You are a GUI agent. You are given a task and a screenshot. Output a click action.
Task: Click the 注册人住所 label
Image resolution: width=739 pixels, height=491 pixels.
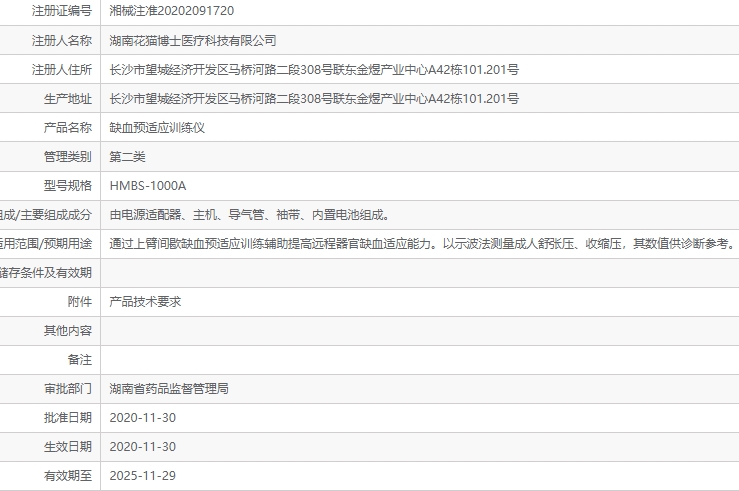tap(62, 70)
